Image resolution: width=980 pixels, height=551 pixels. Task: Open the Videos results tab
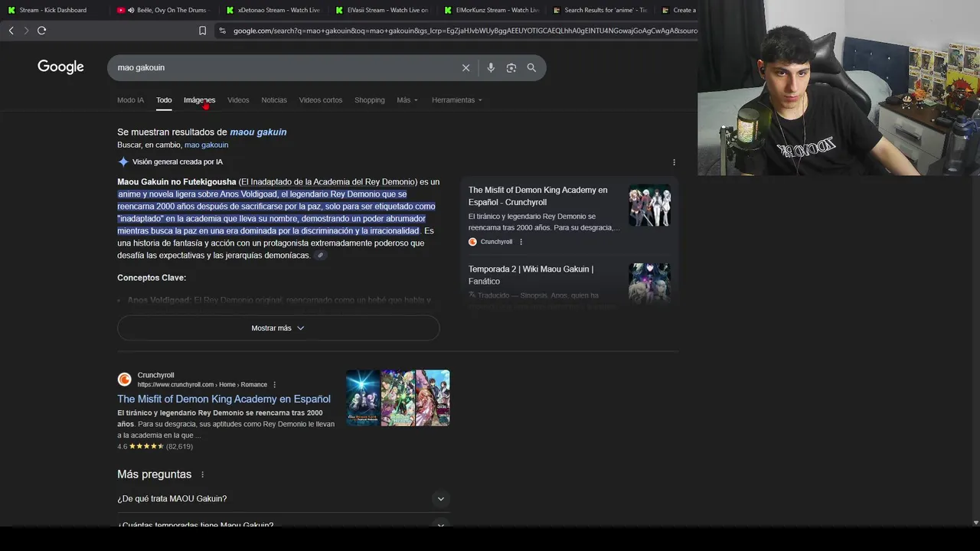238,100
